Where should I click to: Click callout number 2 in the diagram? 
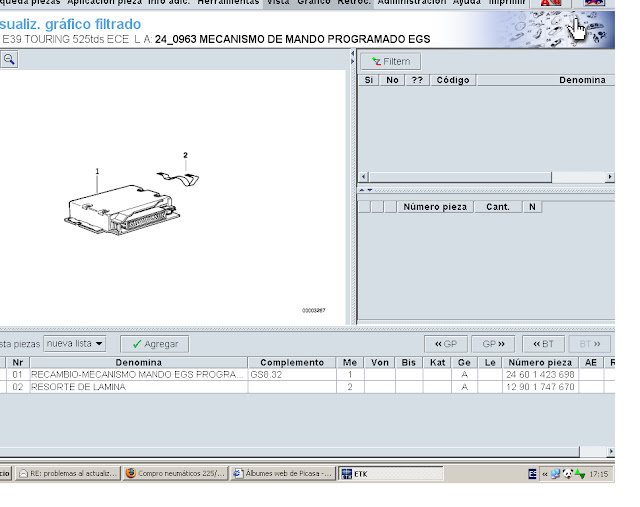click(185, 155)
